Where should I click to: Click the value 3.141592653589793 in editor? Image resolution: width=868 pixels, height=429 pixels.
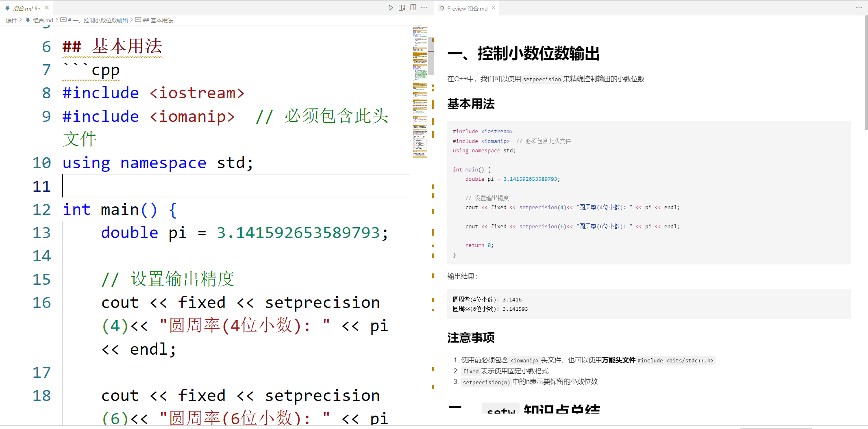click(x=298, y=233)
